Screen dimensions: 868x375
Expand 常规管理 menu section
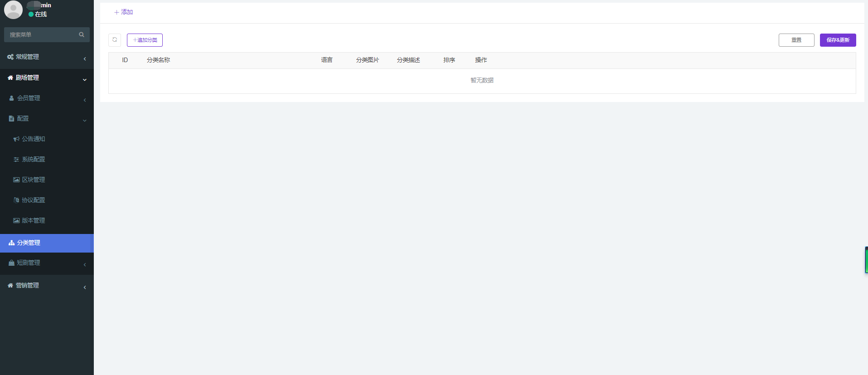[27, 57]
